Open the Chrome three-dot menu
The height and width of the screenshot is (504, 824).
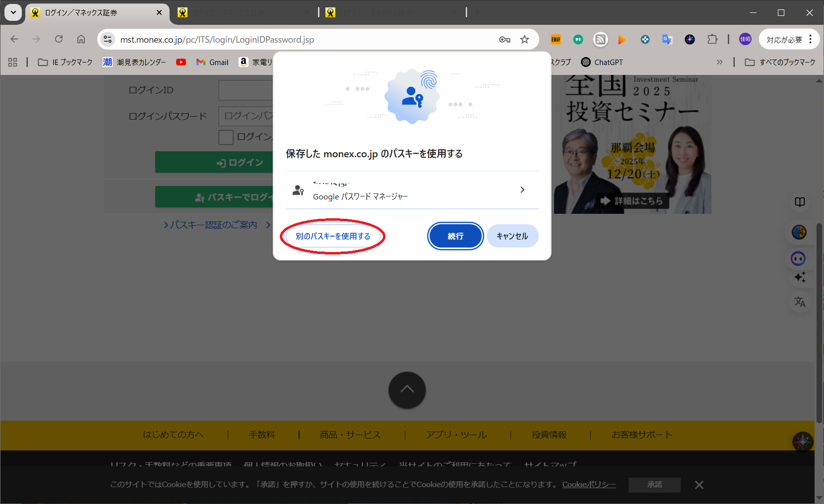[x=811, y=39]
